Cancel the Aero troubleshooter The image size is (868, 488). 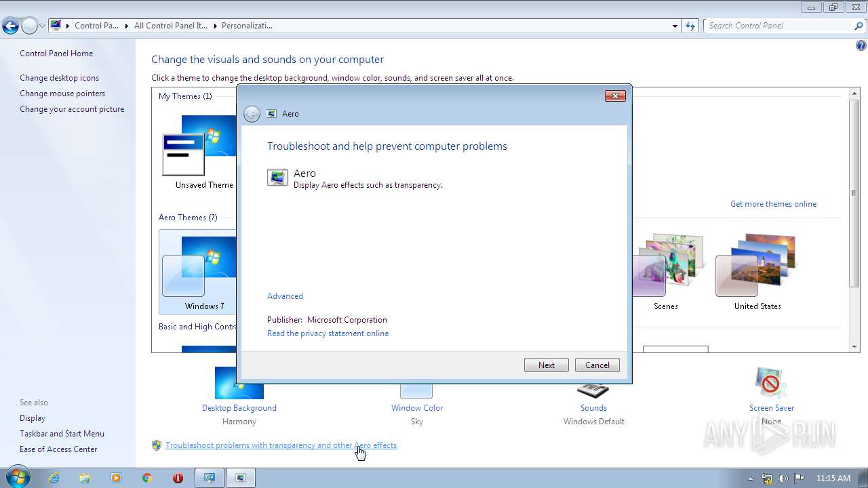pos(597,365)
